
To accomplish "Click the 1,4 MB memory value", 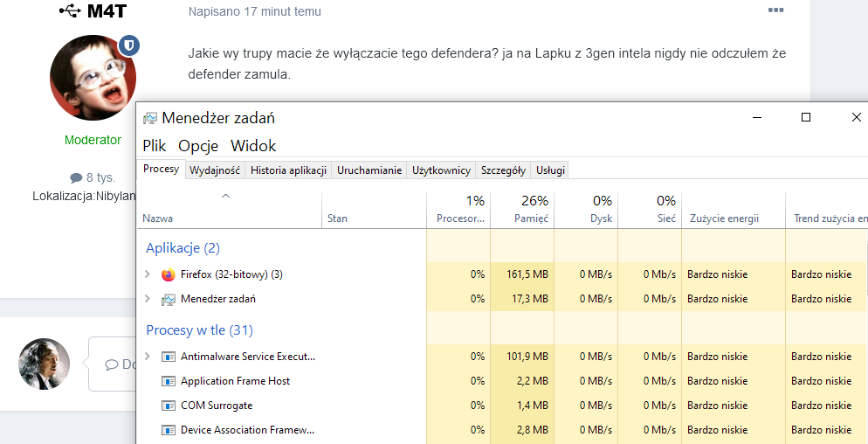I will tap(534, 406).
